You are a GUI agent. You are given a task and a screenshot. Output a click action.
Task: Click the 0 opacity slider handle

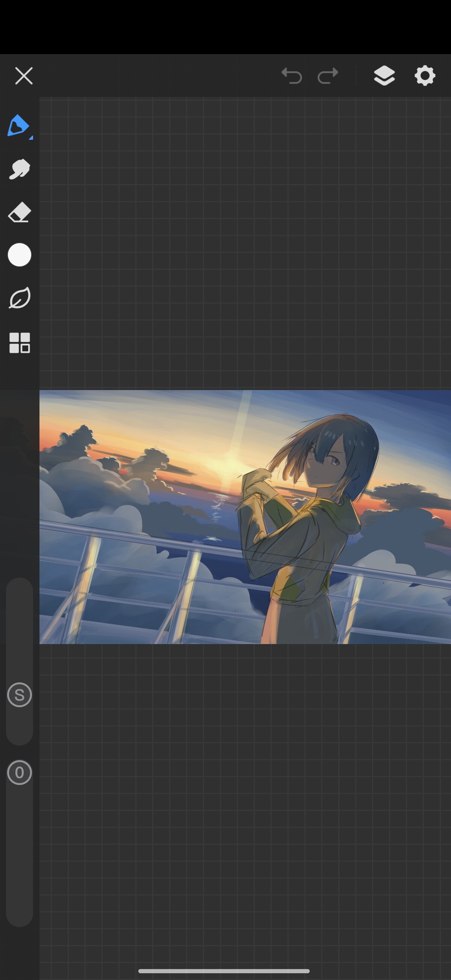click(20, 773)
